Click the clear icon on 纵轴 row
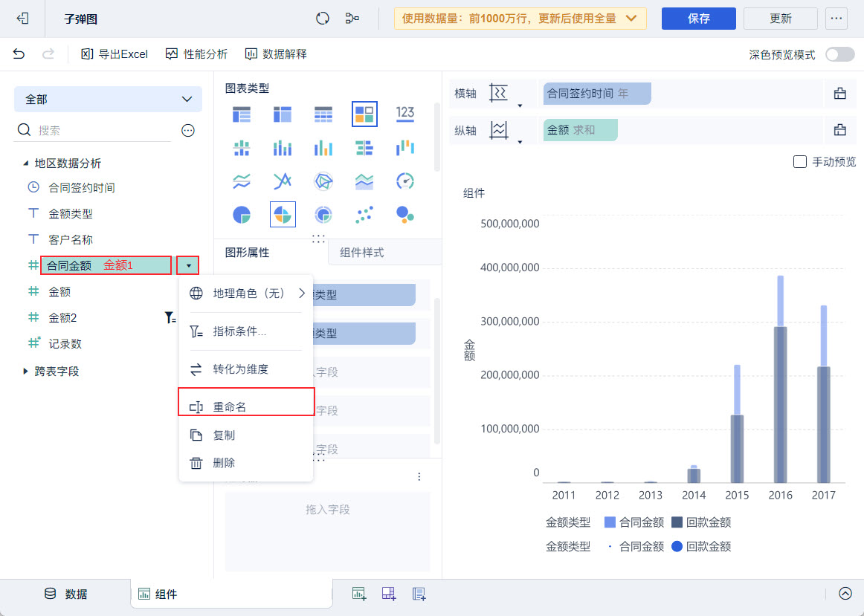 (839, 130)
